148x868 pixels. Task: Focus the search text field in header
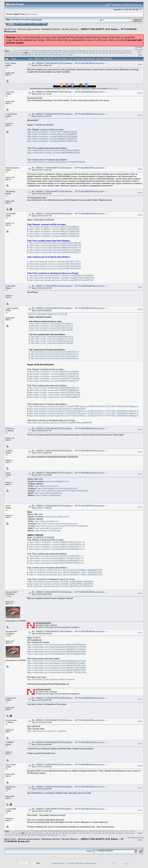click(x=117, y=20)
